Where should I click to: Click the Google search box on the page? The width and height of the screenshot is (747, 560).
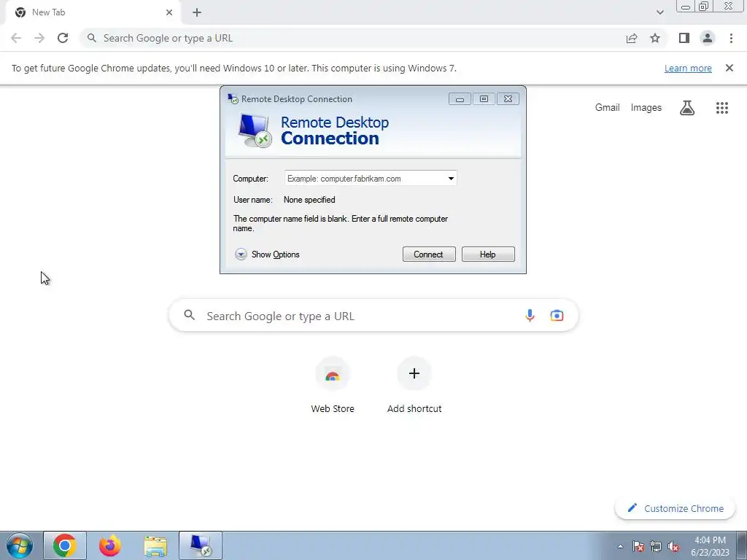[x=373, y=315]
